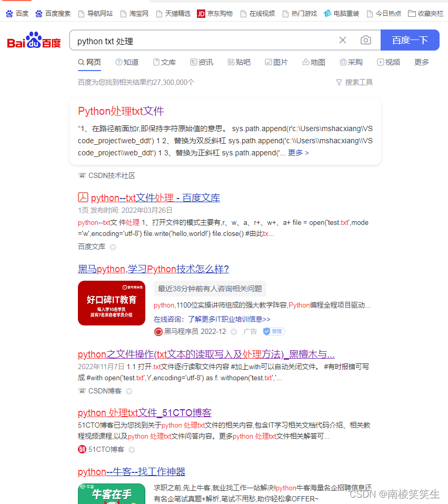Switch to the 文库 tab
The width and height of the screenshot is (448, 504).
coord(165,62)
